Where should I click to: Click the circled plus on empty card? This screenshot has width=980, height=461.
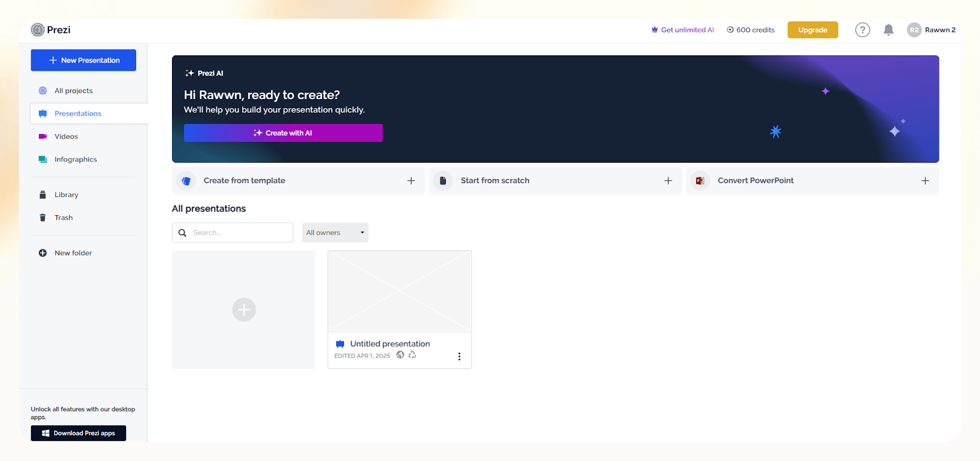tap(244, 309)
